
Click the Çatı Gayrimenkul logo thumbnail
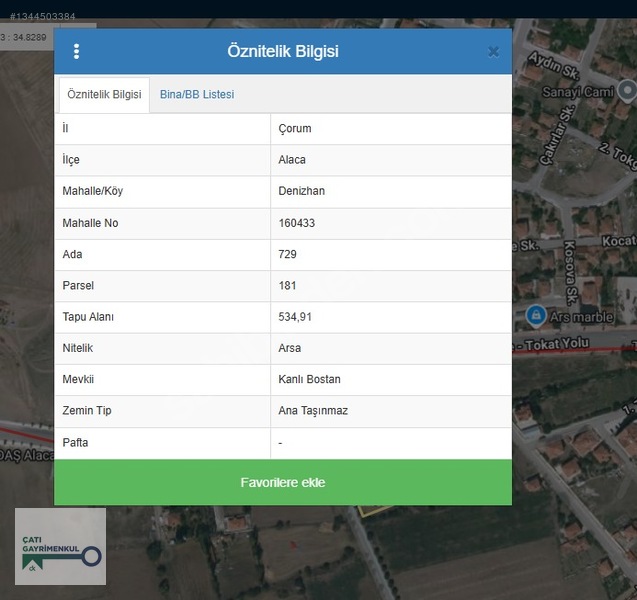[61, 546]
